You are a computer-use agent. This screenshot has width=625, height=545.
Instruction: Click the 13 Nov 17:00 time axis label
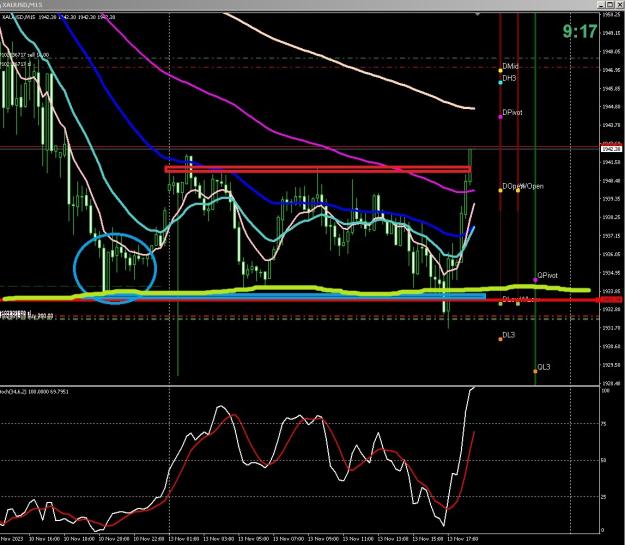(462, 539)
